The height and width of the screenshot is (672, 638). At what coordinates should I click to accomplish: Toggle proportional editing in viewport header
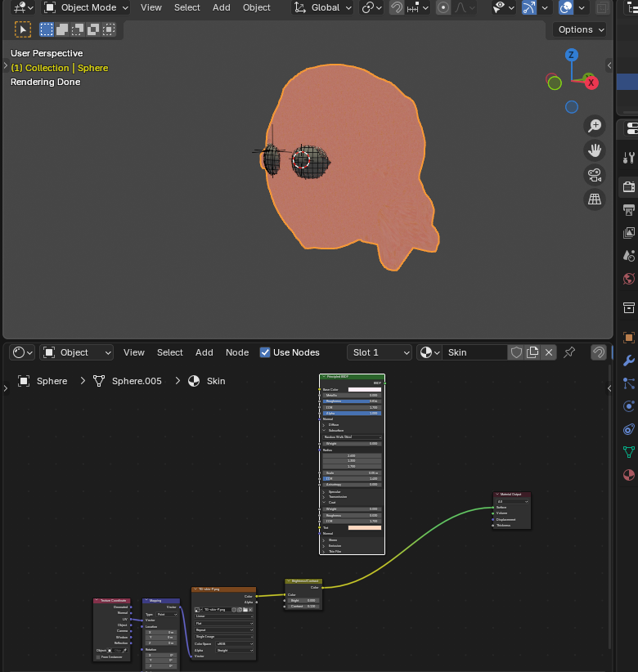(443, 7)
